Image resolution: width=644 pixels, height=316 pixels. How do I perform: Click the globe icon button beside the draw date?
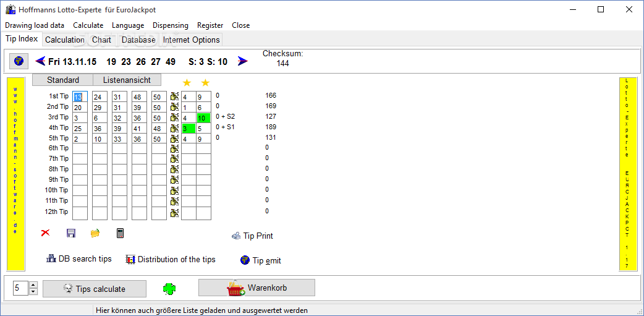pyautogui.click(x=19, y=62)
